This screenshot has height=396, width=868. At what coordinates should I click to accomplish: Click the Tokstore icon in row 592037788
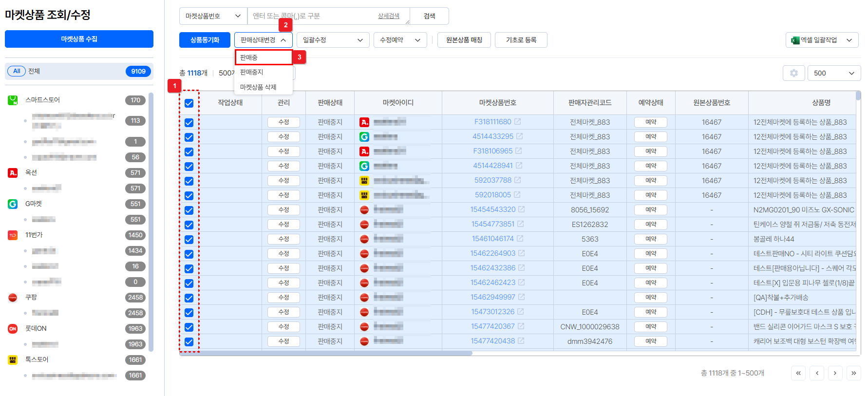(x=364, y=181)
